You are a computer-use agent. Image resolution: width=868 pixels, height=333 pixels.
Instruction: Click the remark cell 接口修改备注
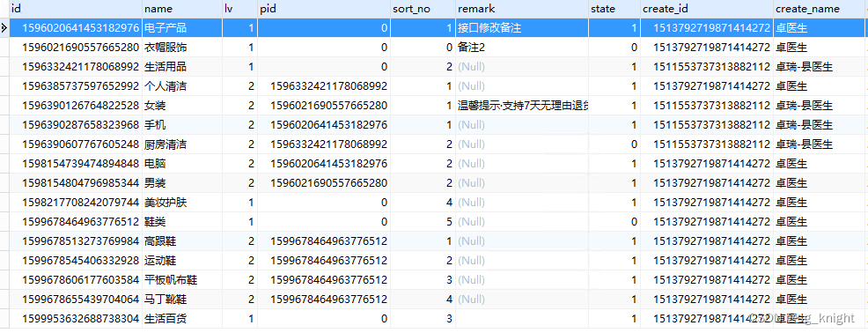point(522,27)
